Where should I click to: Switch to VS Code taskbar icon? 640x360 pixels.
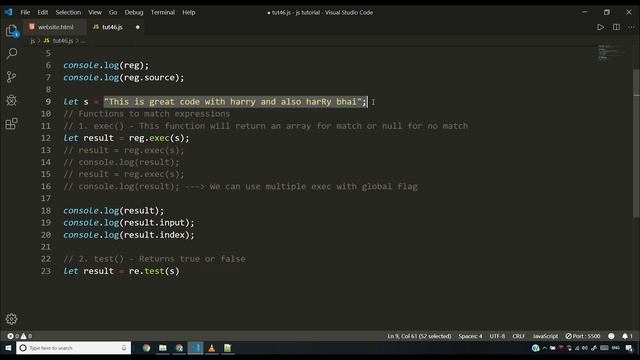196,348
